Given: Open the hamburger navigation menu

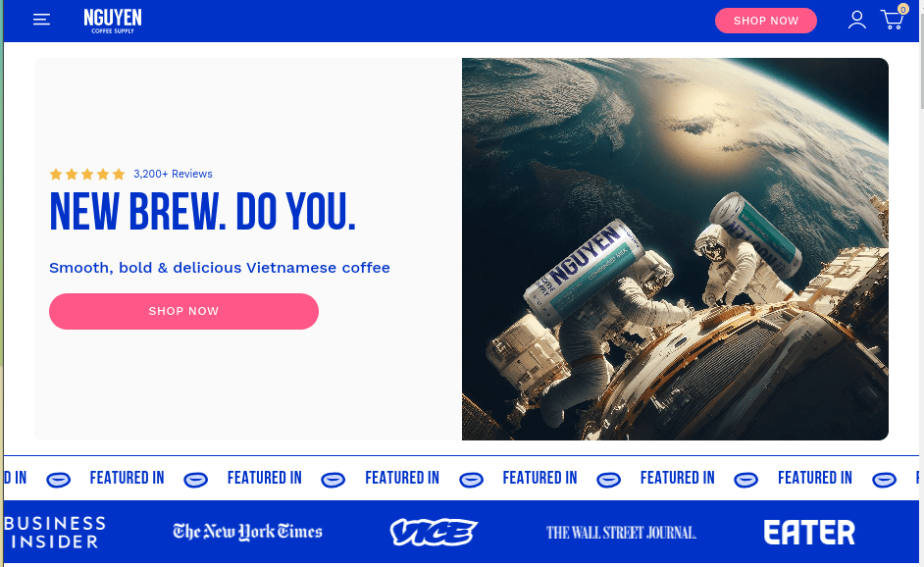Looking at the screenshot, I should point(41,20).
